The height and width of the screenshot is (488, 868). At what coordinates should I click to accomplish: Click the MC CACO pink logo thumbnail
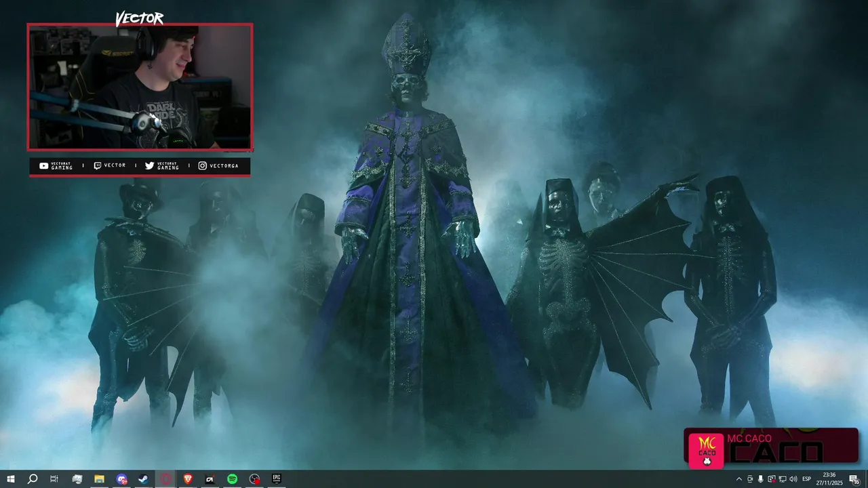(706, 450)
